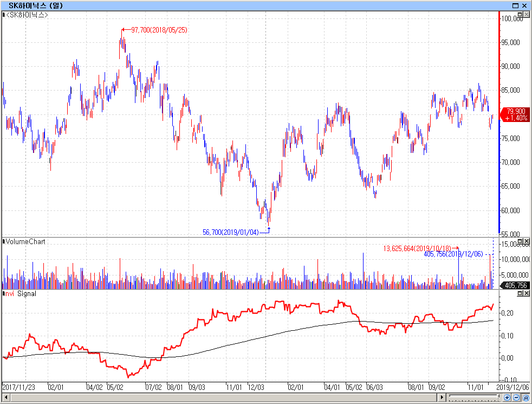Click the 13,625,664(2019/10/18) max volume annotation

417,248
